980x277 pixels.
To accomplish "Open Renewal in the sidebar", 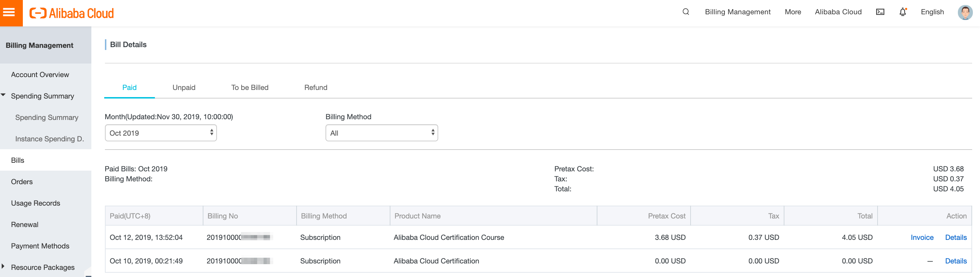I will (x=24, y=225).
